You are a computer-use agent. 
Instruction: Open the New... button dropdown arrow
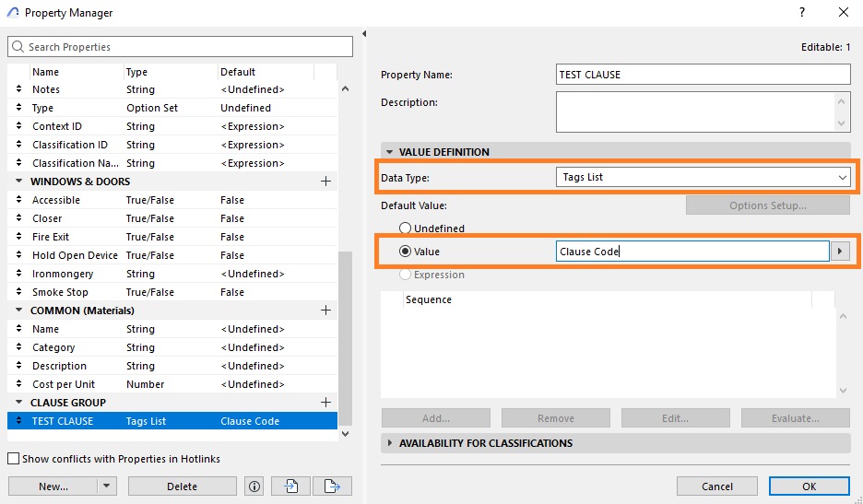[x=107, y=486]
